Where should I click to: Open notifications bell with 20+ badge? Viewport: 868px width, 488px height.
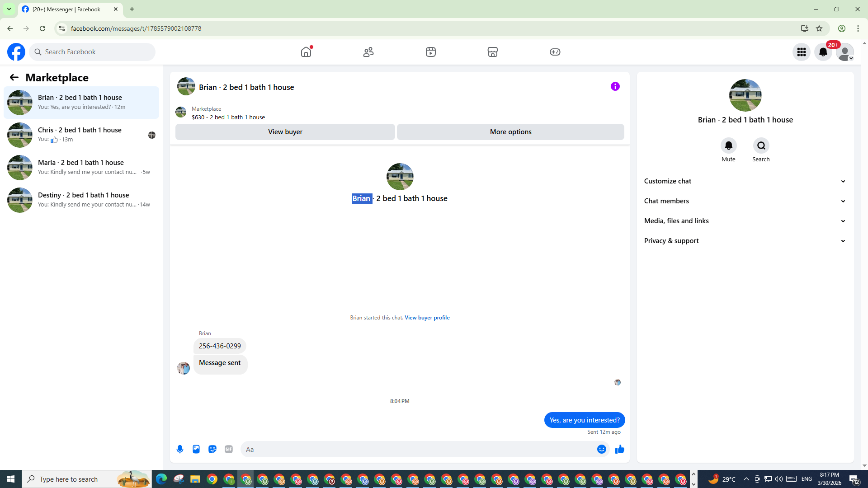click(x=823, y=52)
